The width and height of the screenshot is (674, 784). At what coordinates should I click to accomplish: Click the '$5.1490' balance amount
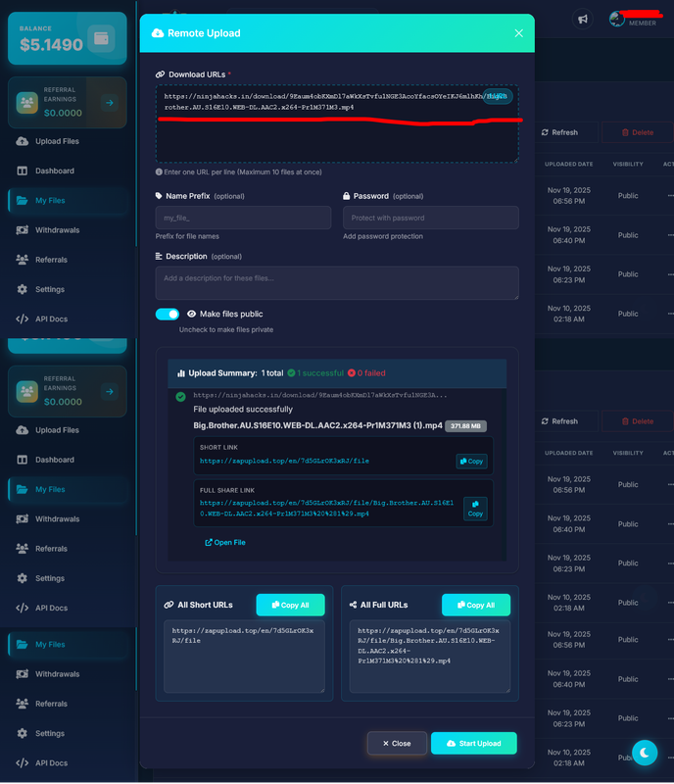tap(52, 44)
